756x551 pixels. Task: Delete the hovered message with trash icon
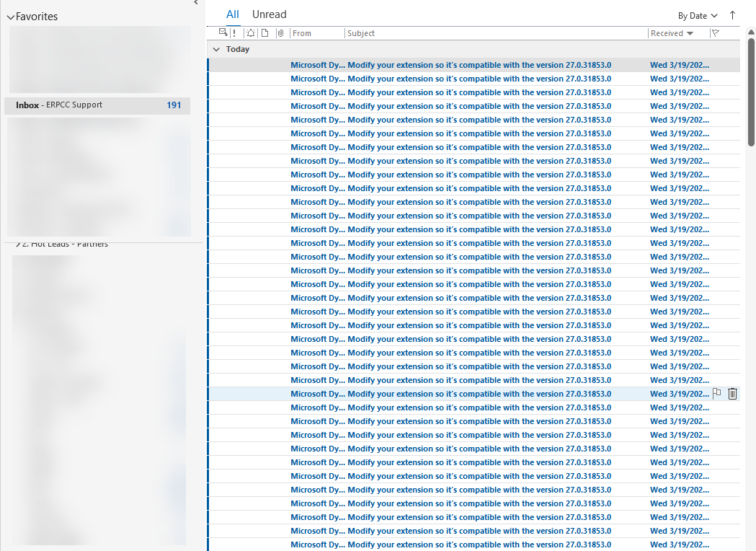pos(732,394)
